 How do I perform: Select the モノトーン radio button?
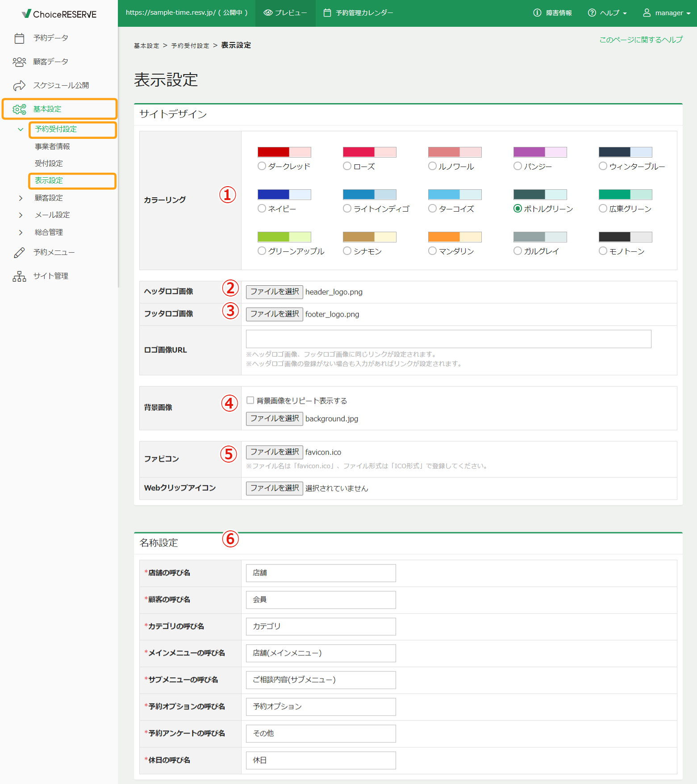(603, 251)
